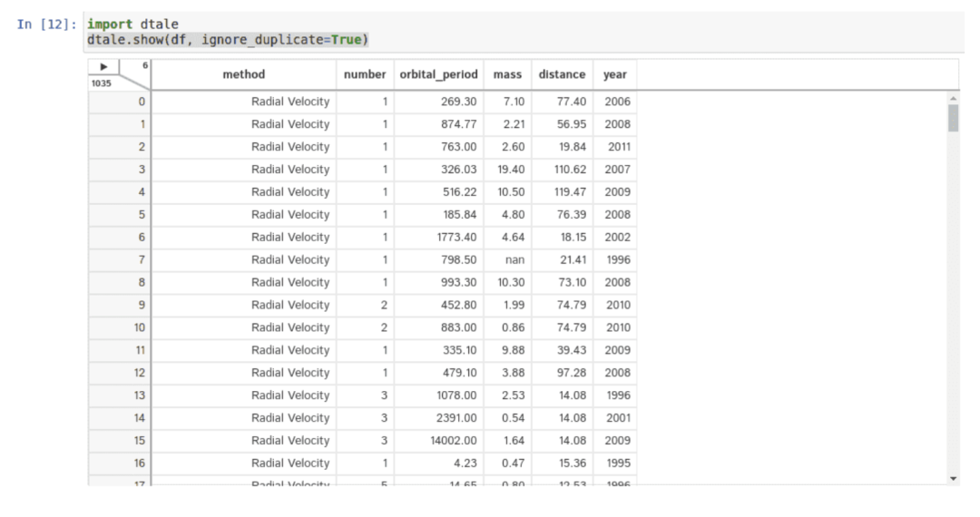Select the year column header
Image resolution: width=980 pixels, height=517 pixels.
pyautogui.click(x=615, y=74)
